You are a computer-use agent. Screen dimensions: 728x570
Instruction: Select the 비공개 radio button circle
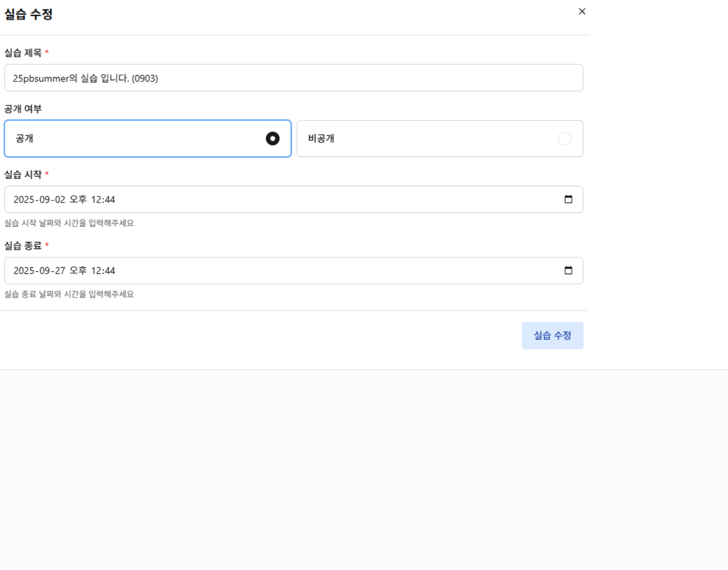pyautogui.click(x=565, y=139)
